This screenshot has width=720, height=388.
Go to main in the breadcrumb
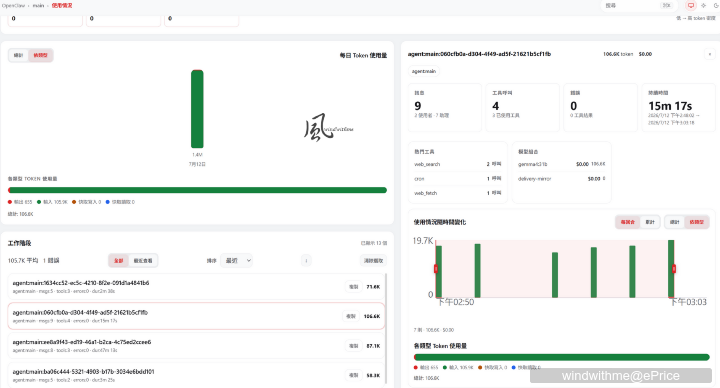point(38,6)
